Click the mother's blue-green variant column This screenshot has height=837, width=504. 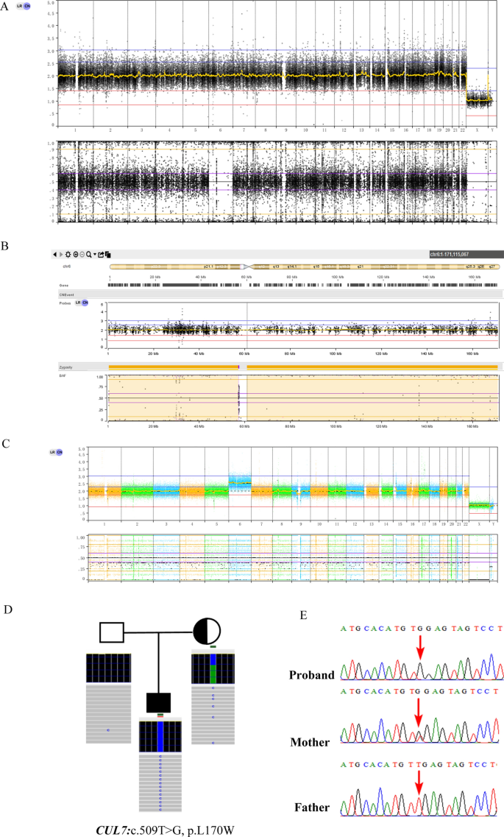point(213,669)
